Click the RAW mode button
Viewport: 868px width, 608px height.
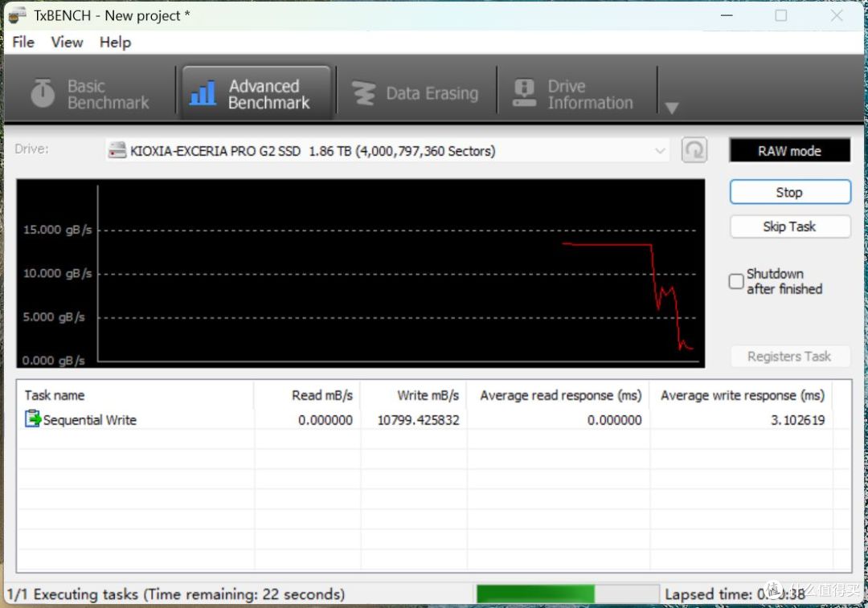click(790, 150)
